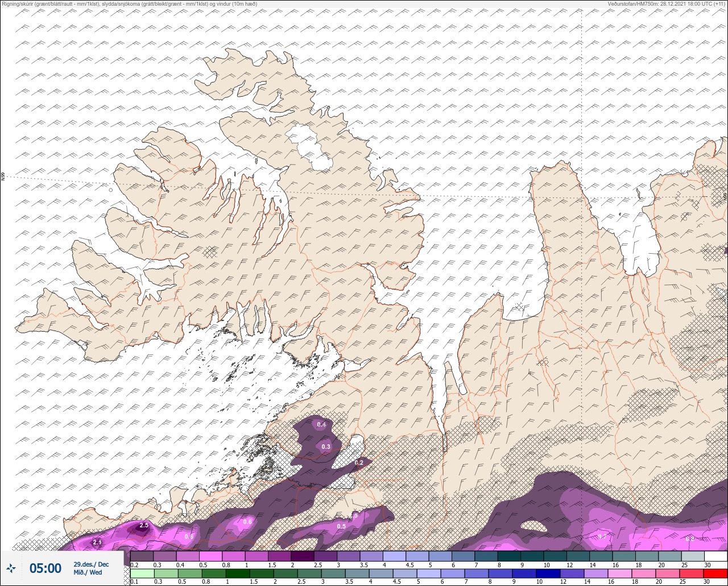Click the star compass icon beside the time
728x586 pixels.
click(x=11, y=568)
